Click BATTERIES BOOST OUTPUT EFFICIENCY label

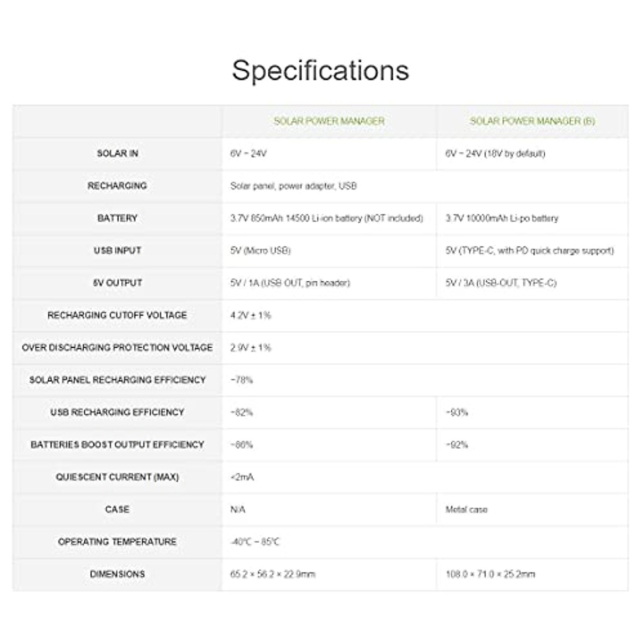click(x=117, y=444)
